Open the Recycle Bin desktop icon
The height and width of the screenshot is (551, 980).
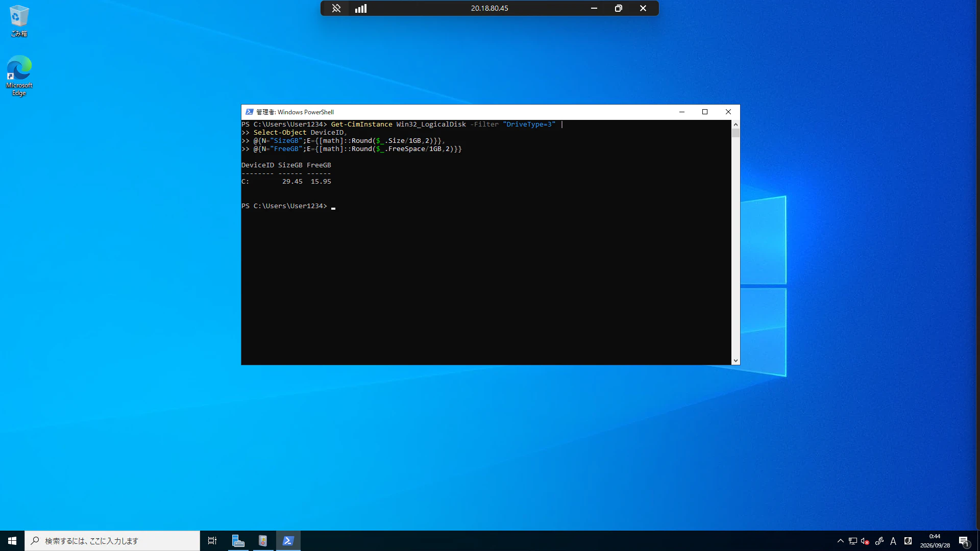(x=19, y=21)
